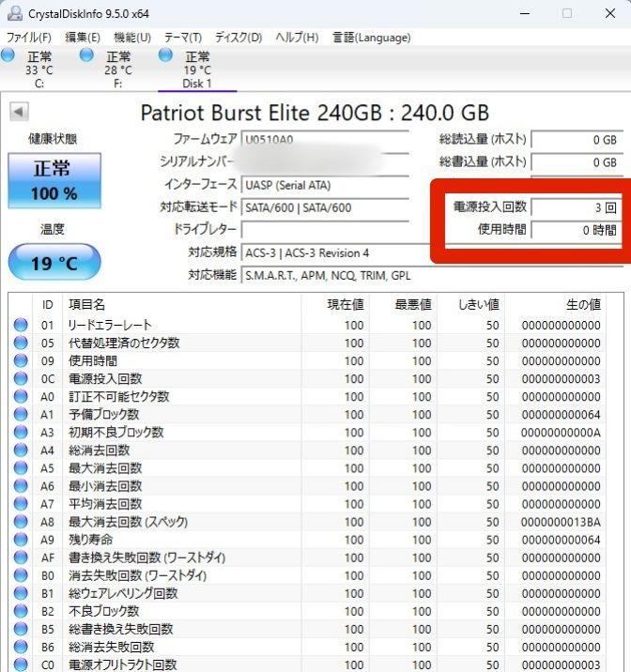Click the 項目名 column header

point(182,305)
